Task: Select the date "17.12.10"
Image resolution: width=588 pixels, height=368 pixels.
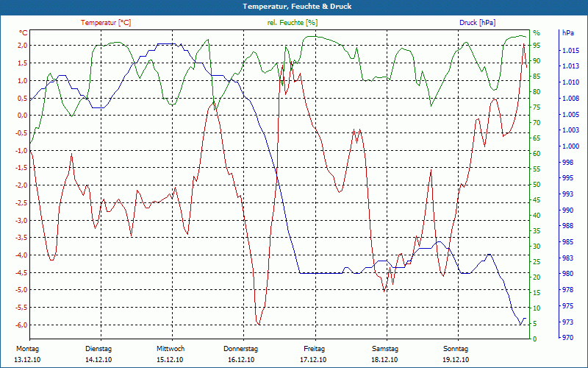Action: click(313, 360)
